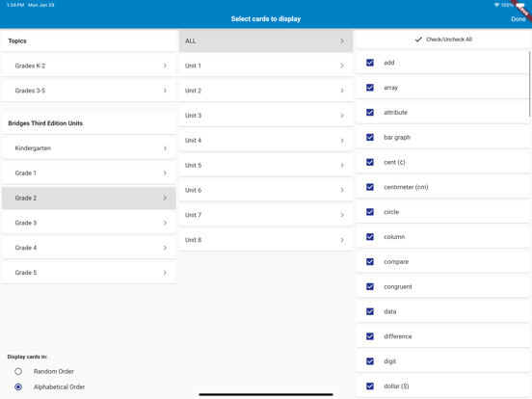This screenshot has width=532, height=399.
Task: Click Check/Uncheck All
Action: [442, 40]
